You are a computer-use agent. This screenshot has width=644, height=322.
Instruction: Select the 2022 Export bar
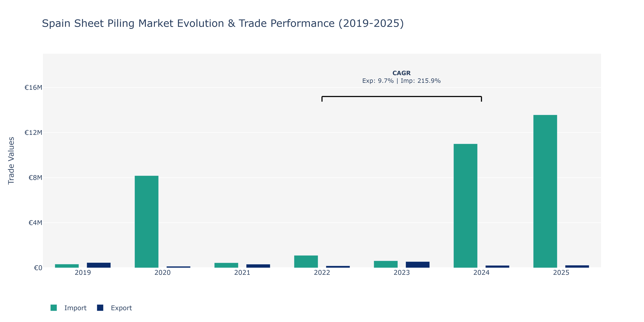338,267
